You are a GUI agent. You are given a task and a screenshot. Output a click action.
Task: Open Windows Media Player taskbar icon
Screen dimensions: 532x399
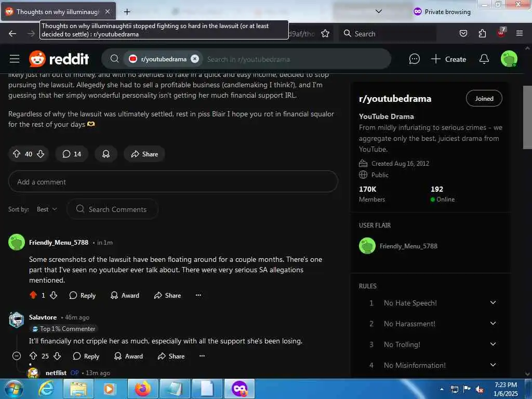(x=110, y=389)
